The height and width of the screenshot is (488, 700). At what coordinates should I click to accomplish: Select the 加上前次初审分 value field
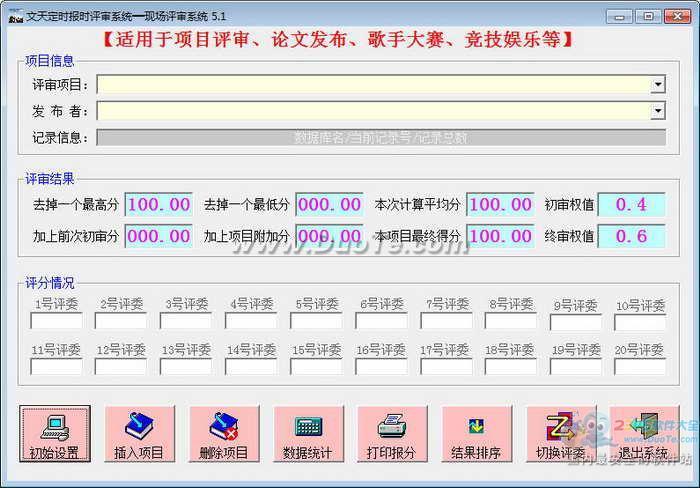[159, 236]
